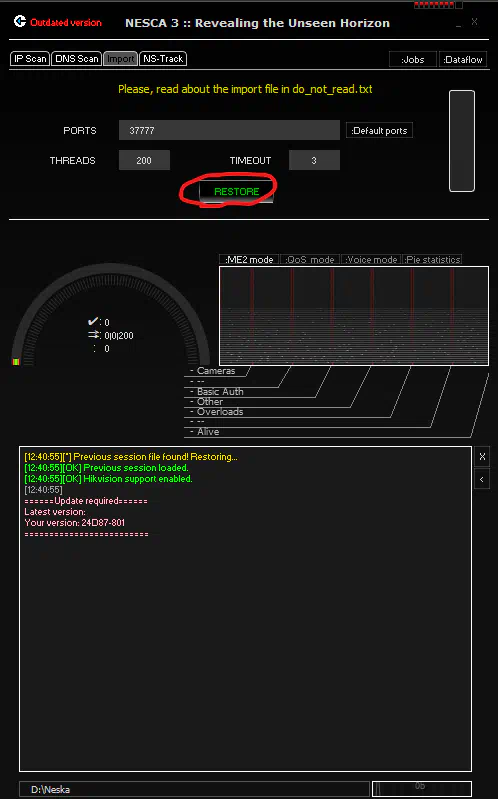
Task: Click the progress bar beside the path field
Action: click(422, 789)
